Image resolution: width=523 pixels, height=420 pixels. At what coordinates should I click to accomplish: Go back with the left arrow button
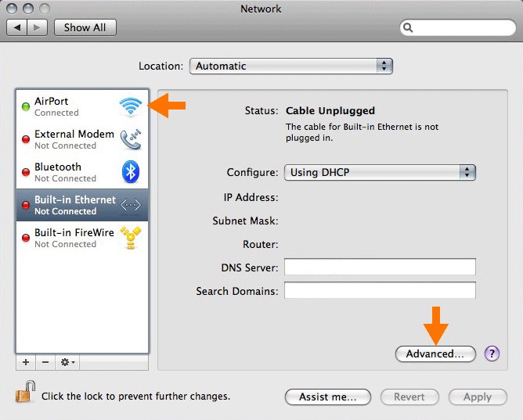tap(17, 27)
